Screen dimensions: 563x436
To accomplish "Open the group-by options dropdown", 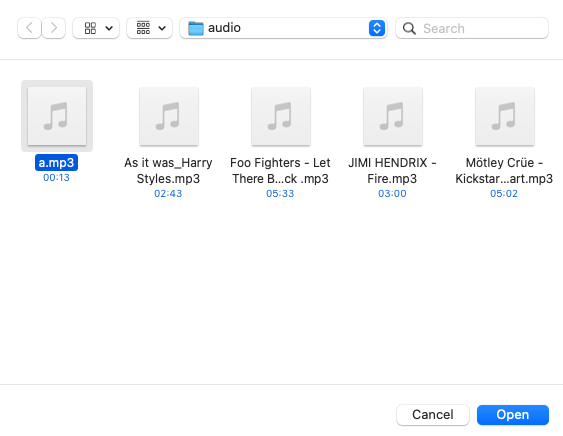I will pyautogui.click(x=149, y=28).
